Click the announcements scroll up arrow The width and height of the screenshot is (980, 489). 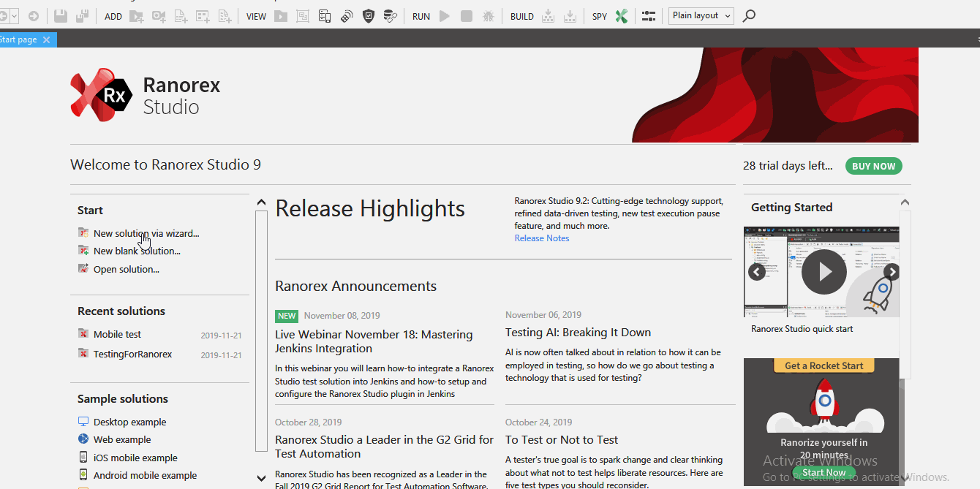(261, 202)
